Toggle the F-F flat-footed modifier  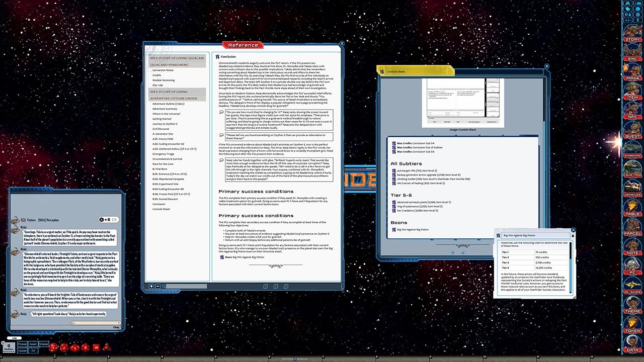pos(34,350)
